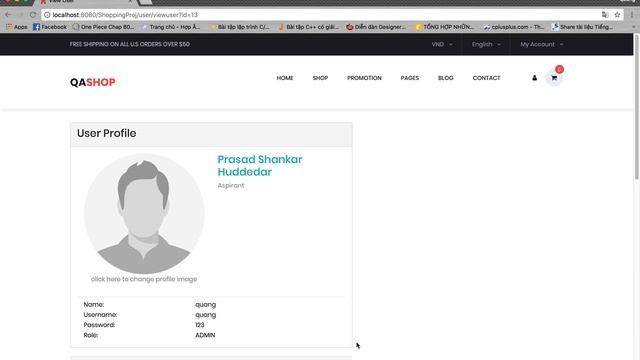Screen dimensions: 640x360
Task: Click the translate icon in address bar
Action: 605,15
